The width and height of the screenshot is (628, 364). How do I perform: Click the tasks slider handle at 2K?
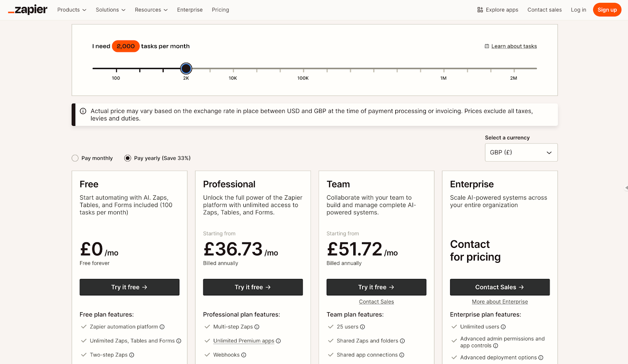tap(186, 69)
